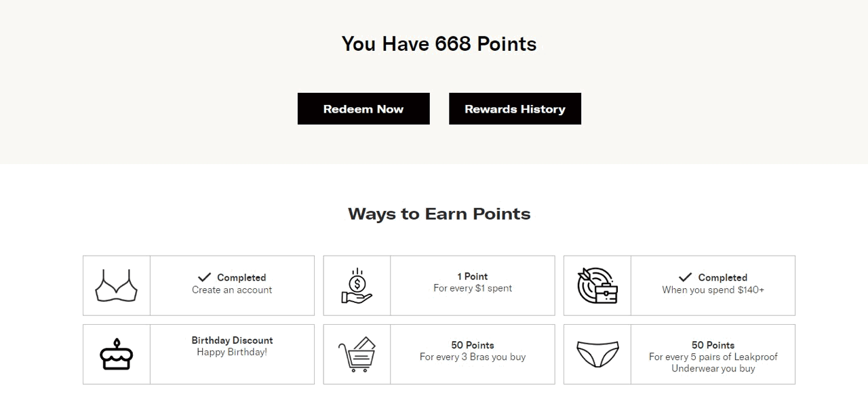The width and height of the screenshot is (868, 419).
Task: Click the hand holding dollar coin icon
Action: point(357,285)
